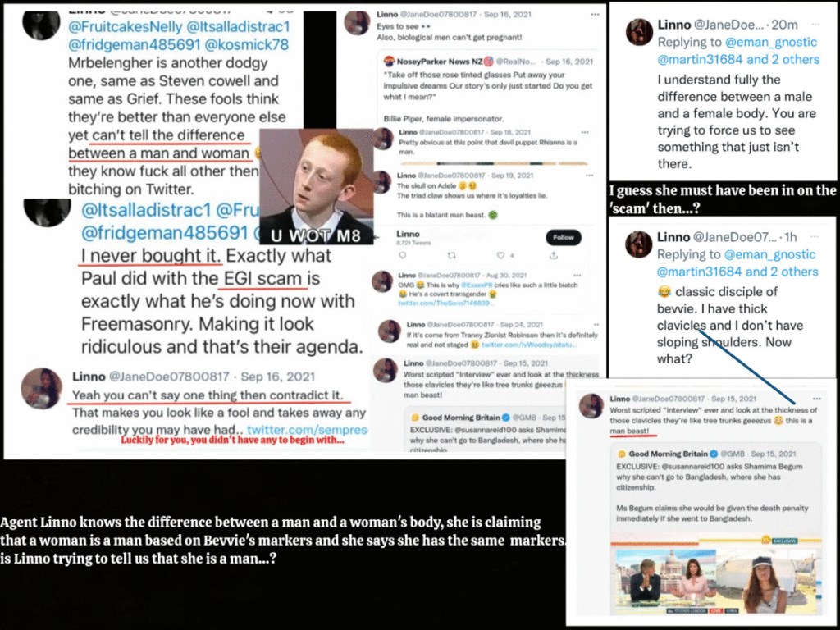Click the share icon under Linno profile tweet
Viewport: 840px width, 630px height.
pos(554,256)
